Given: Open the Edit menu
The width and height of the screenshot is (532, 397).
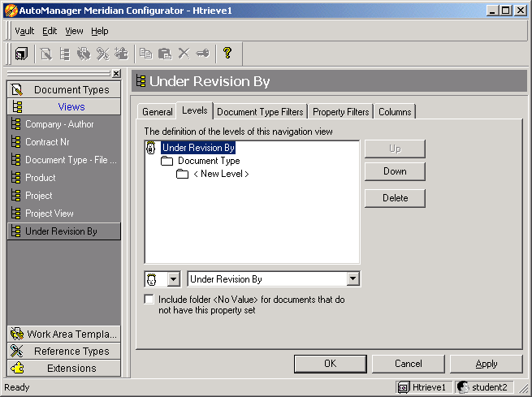Looking at the screenshot, I should click(x=50, y=31).
